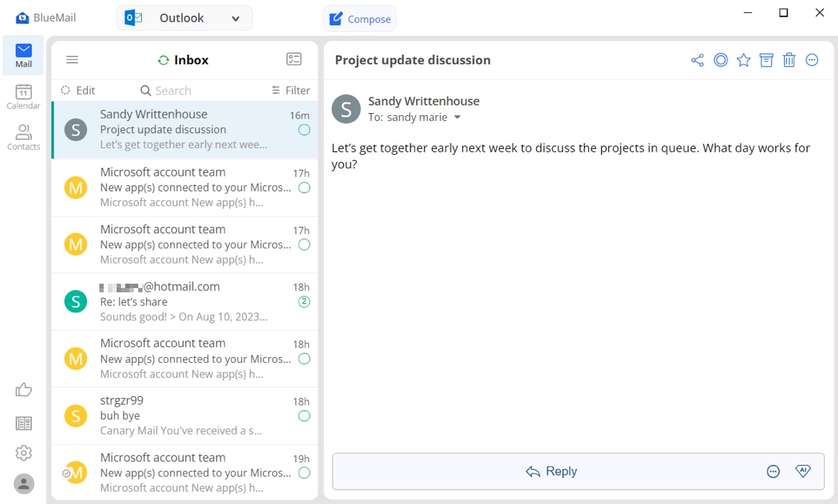Screen dimensions: 838x504
Task: Open the Calendar section
Action: [x=23, y=96]
